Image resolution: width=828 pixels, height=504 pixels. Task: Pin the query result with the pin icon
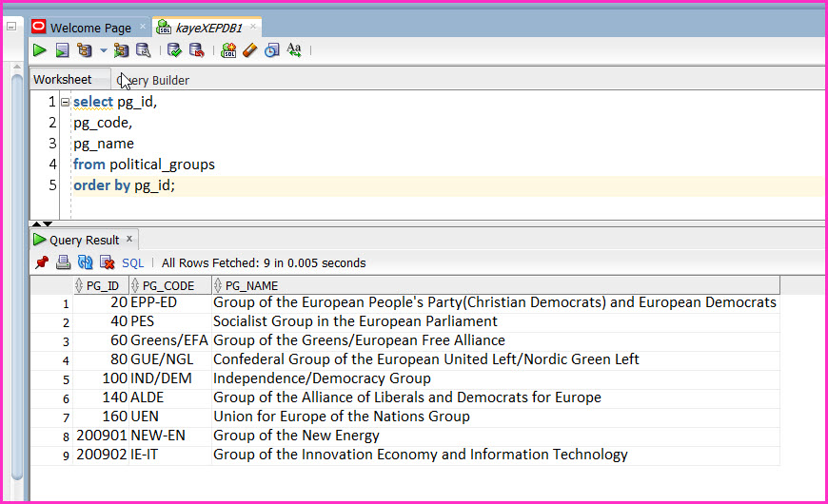41,262
